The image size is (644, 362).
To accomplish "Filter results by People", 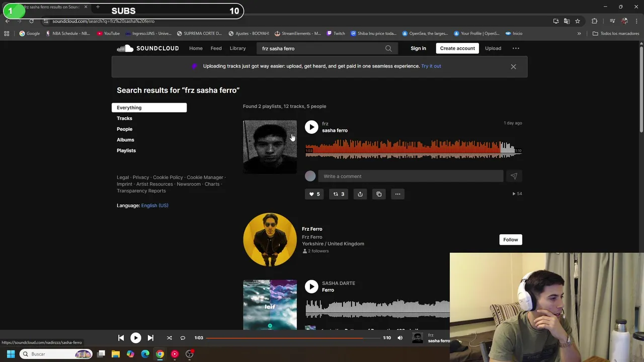I will [124, 129].
